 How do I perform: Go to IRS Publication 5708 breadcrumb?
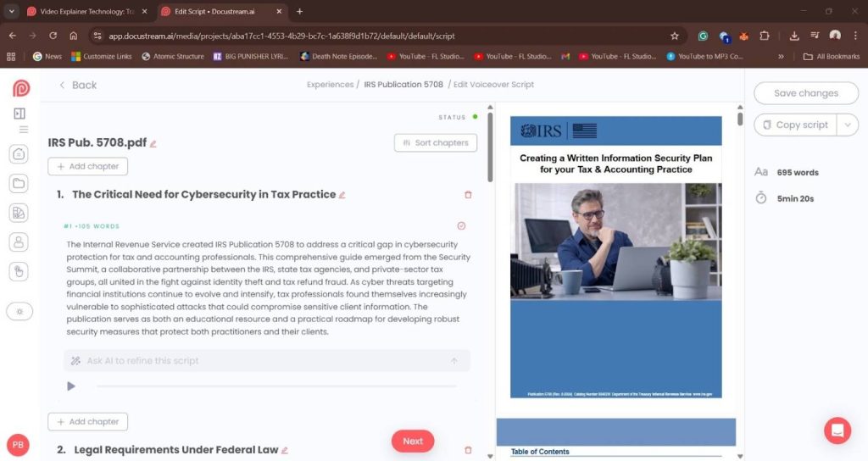(x=403, y=85)
